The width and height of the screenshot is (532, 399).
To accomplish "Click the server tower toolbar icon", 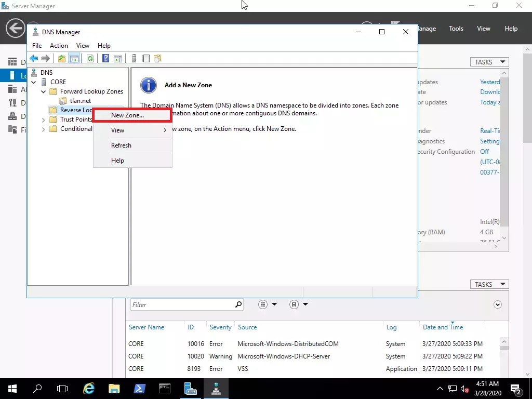I will pyautogui.click(x=134, y=58).
